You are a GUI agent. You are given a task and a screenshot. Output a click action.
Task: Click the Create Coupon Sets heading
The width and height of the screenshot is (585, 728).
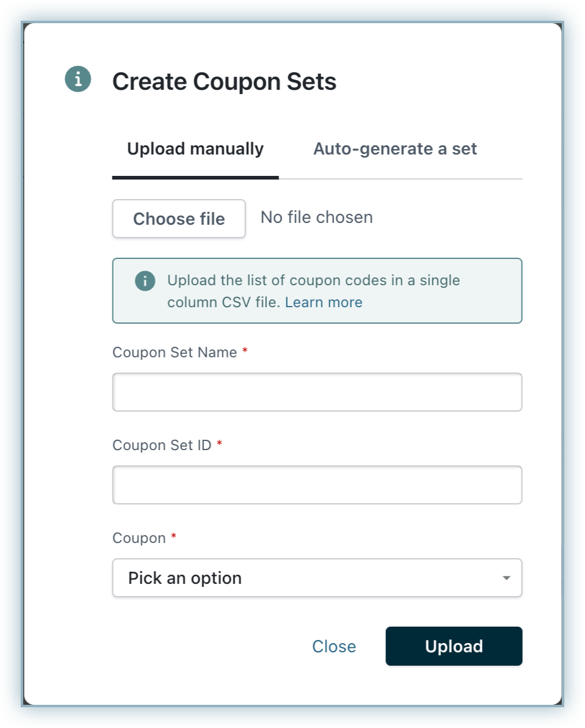pyautogui.click(x=224, y=81)
